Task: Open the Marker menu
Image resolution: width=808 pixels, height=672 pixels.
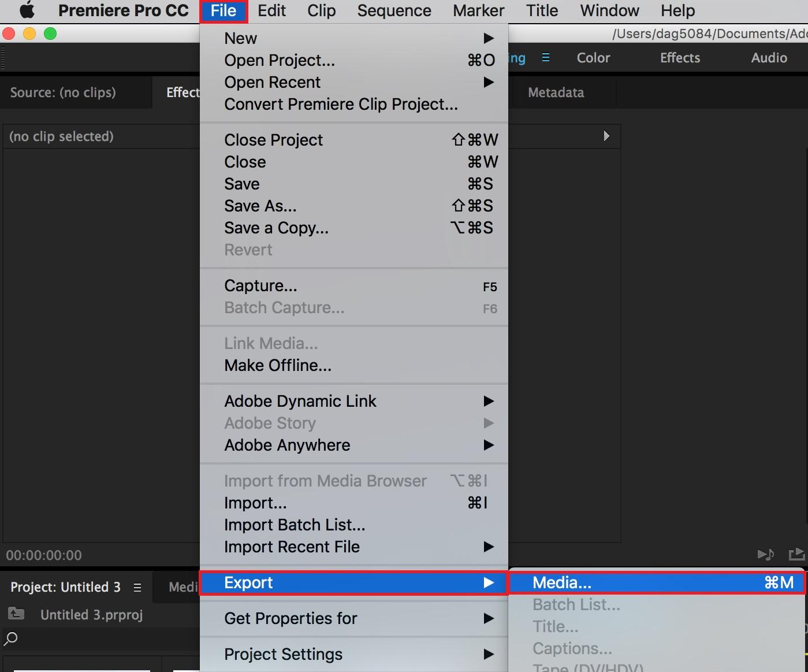Action: [478, 10]
